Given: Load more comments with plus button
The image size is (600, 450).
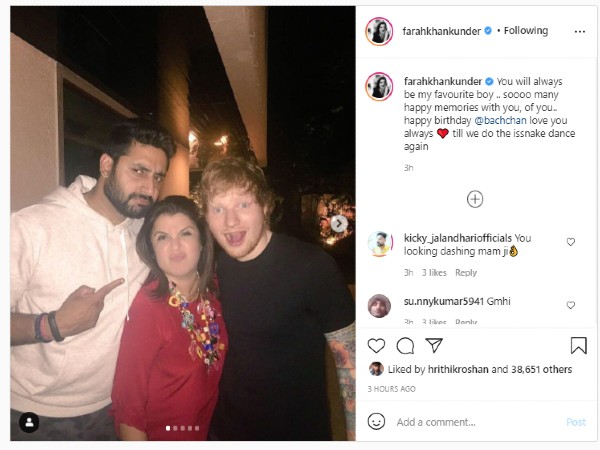Looking at the screenshot, I should point(476,199).
